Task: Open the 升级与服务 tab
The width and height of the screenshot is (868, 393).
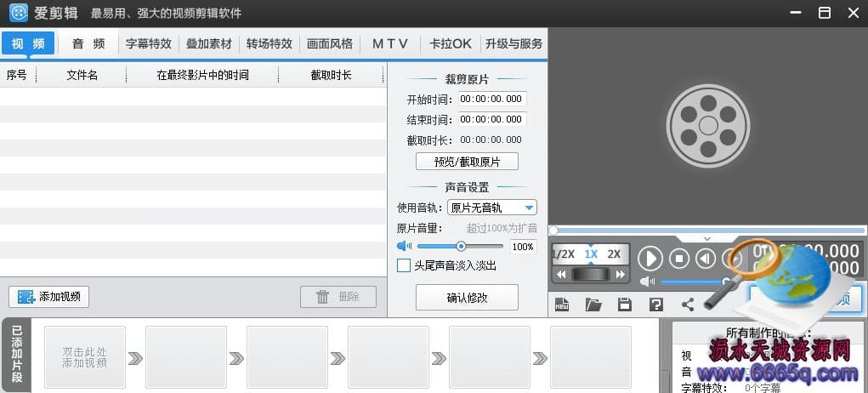Action: (x=513, y=43)
